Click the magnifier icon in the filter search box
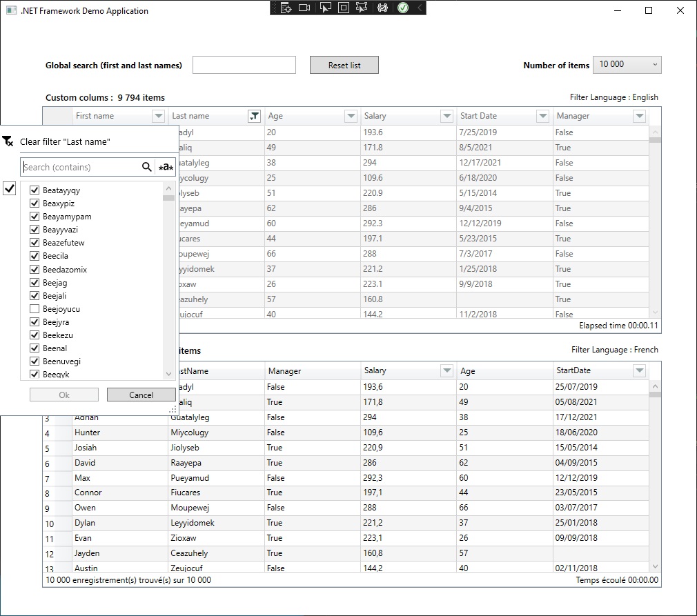Viewport: 697px width, 616px height. click(146, 167)
